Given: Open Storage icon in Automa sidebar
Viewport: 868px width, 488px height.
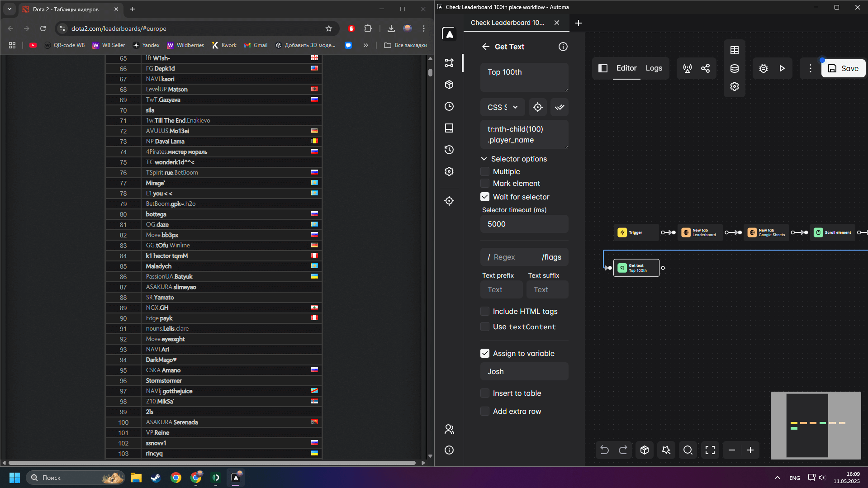Looking at the screenshot, I should point(449,128).
